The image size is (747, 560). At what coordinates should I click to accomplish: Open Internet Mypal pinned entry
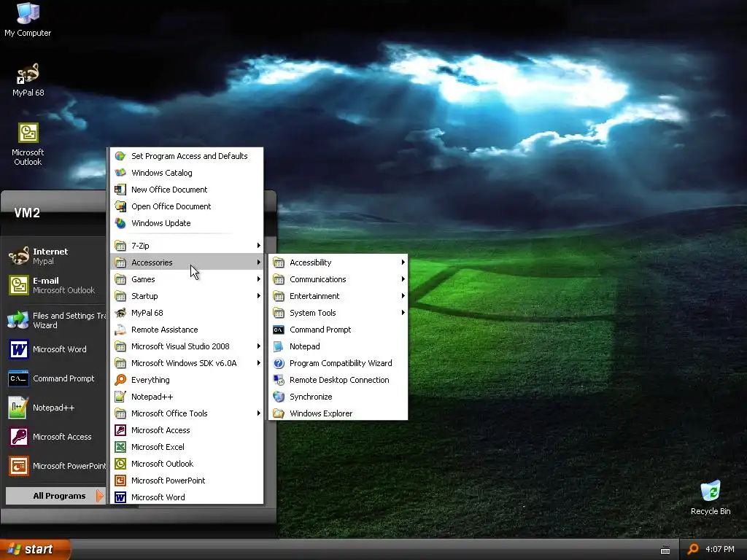[55, 256]
